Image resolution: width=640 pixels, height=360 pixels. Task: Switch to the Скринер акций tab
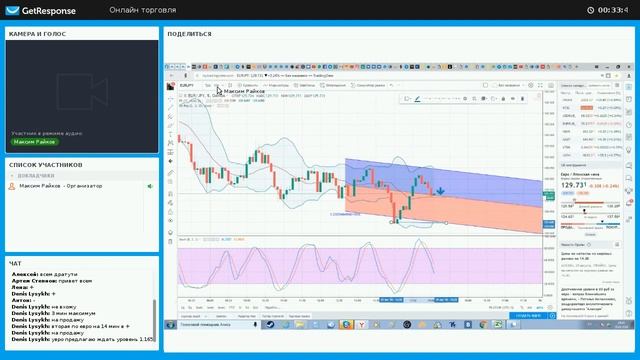[191, 316]
